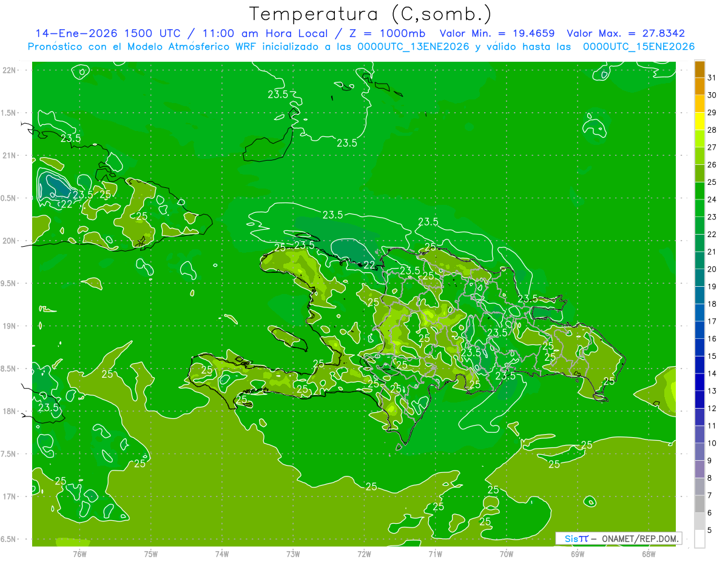This screenshot has height=562, width=728.
Task: Click the 73W longitude axis label
Action: click(293, 554)
